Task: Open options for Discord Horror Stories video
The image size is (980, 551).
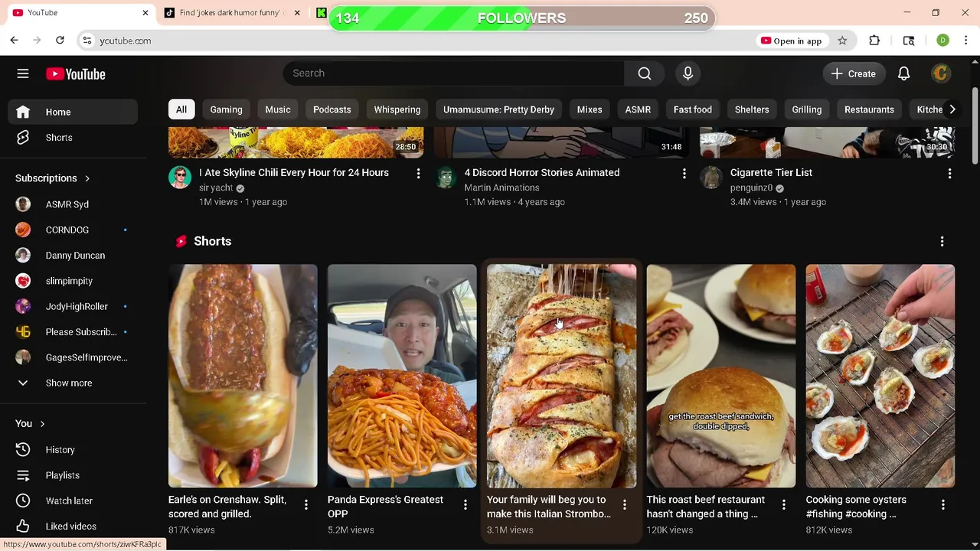Action: (684, 174)
